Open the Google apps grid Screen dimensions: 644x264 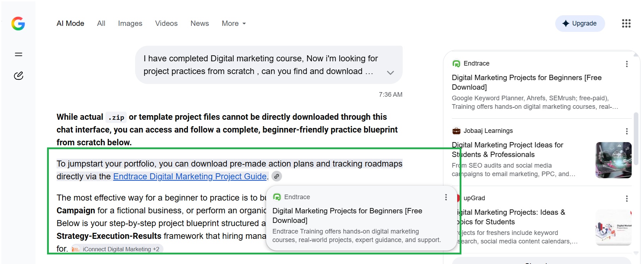(626, 23)
